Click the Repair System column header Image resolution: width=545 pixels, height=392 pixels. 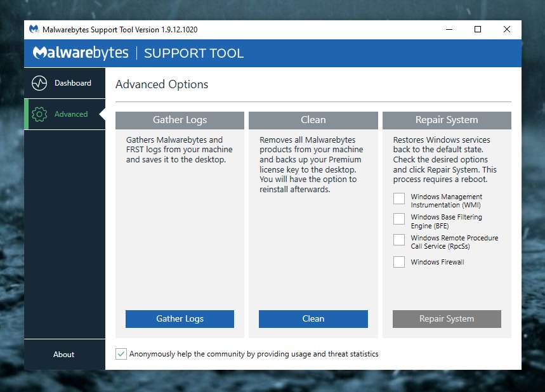(x=447, y=120)
